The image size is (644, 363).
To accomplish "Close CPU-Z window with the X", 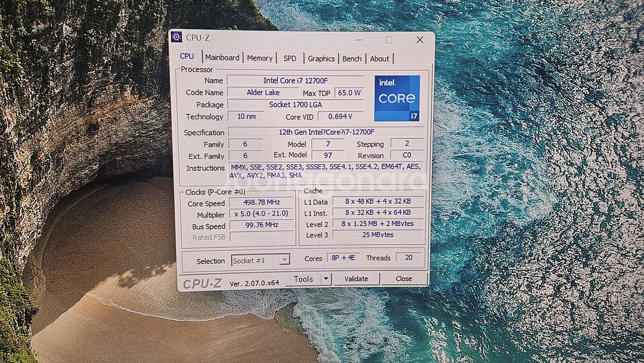I will tap(420, 40).
